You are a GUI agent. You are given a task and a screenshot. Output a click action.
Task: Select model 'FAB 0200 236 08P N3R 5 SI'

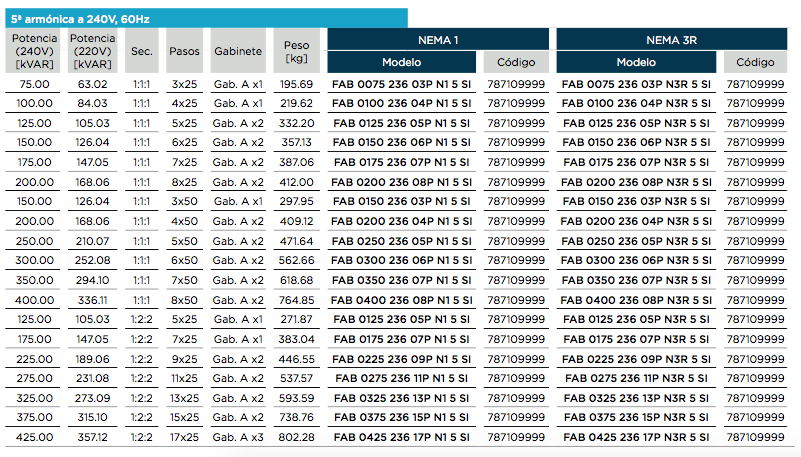point(636,182)
